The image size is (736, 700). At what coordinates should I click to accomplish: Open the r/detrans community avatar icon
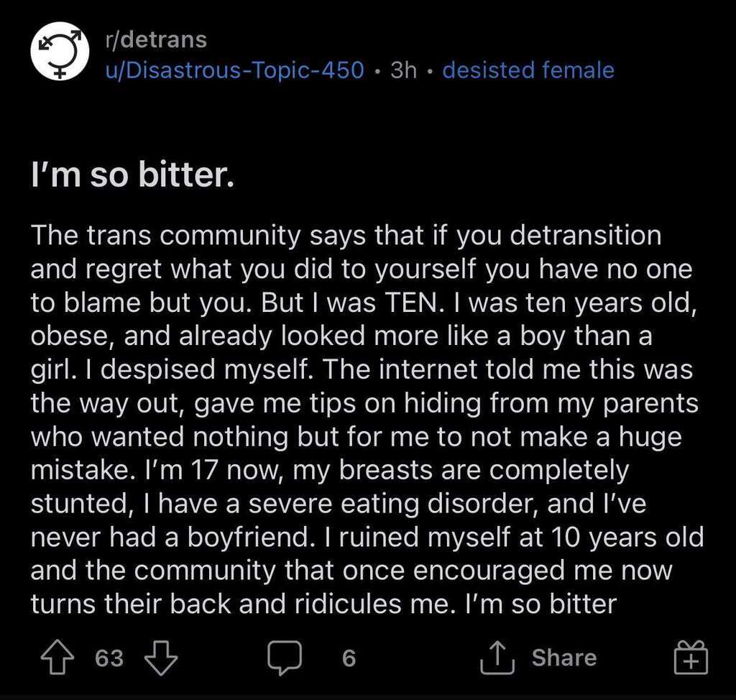tap(60, 51)
